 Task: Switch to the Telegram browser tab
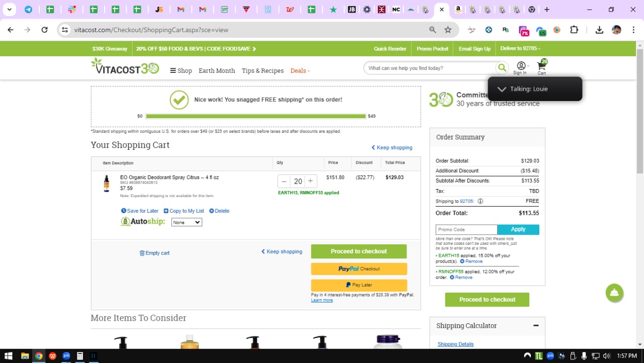click(28, 10)
